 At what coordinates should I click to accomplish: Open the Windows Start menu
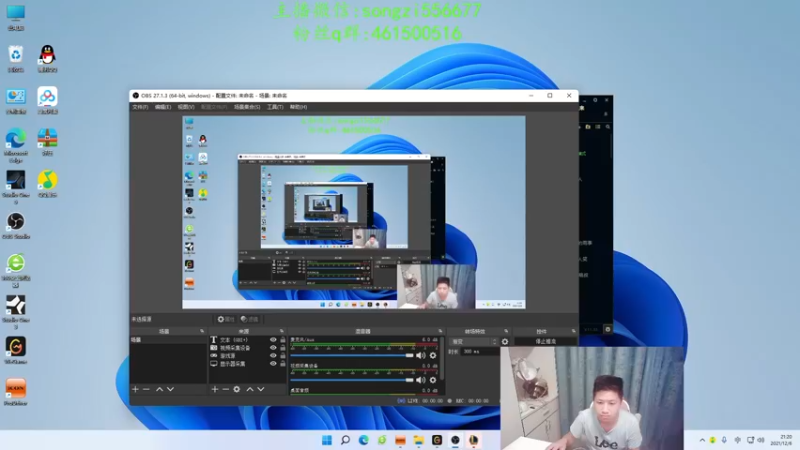pos(327,440)
